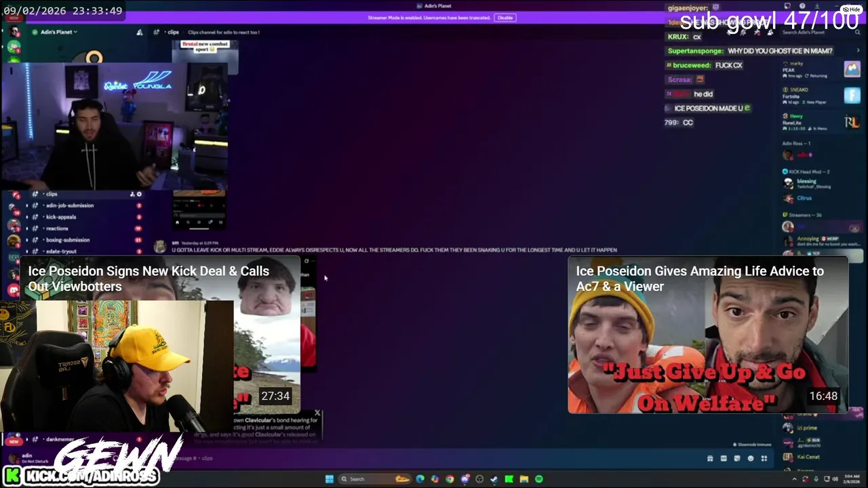
Task: Open the Windows Start menu
Action: point(330,479)
